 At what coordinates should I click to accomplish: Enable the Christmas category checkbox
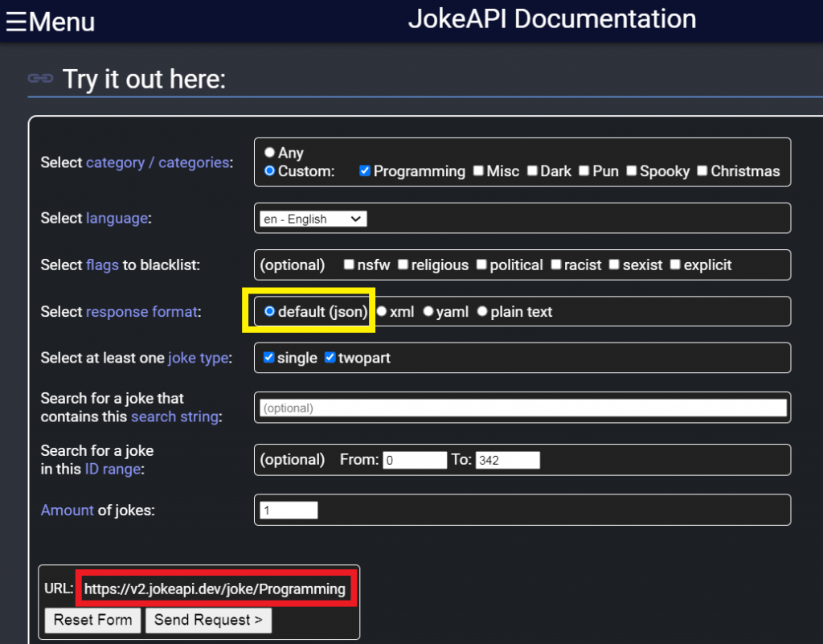pos(702,170)
